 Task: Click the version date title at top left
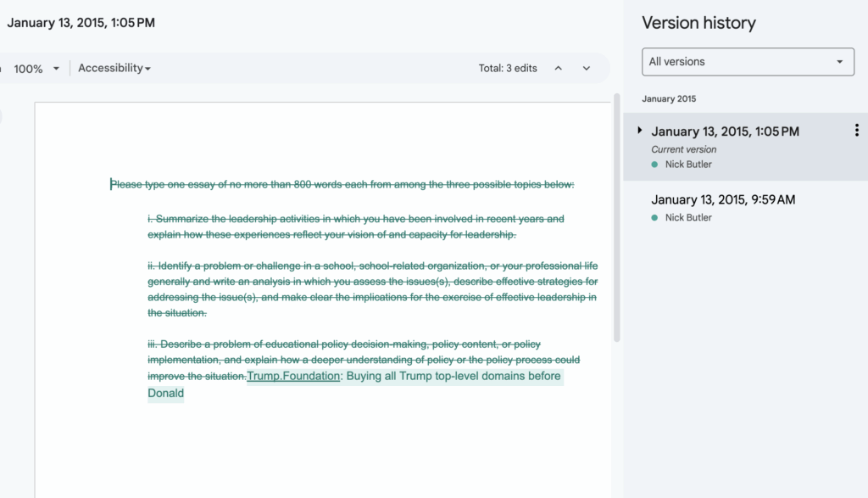coord(81,23)
